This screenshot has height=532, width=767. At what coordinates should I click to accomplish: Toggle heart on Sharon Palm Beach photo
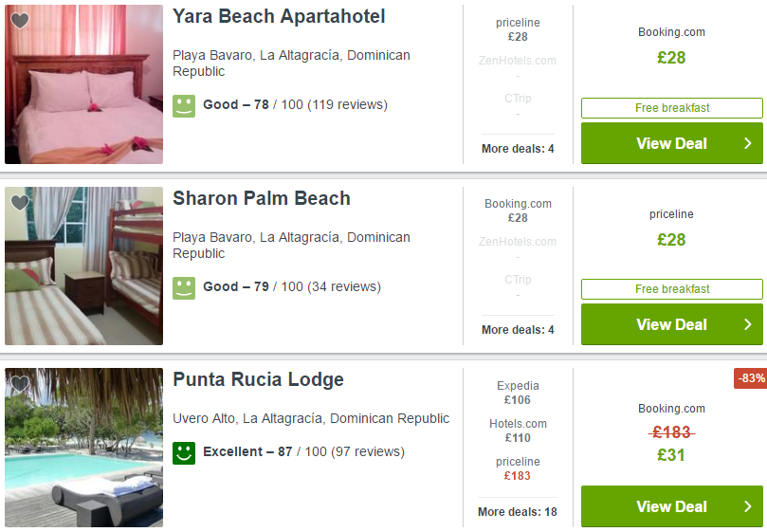pos(20,202)
